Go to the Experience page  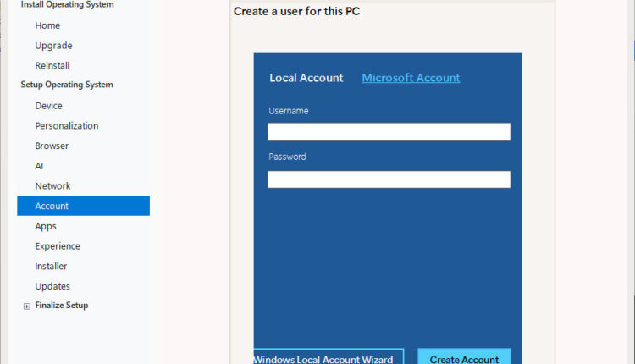tap(58, 246)
